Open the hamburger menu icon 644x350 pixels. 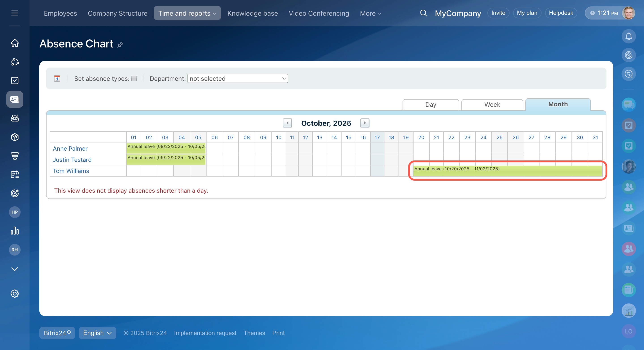(x=15, y=13)
